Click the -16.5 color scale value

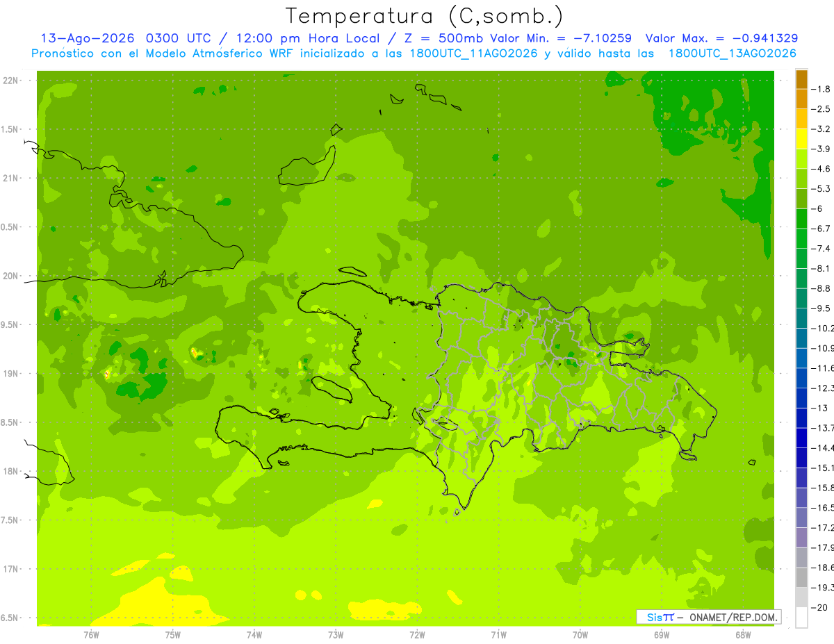(822, 508)
